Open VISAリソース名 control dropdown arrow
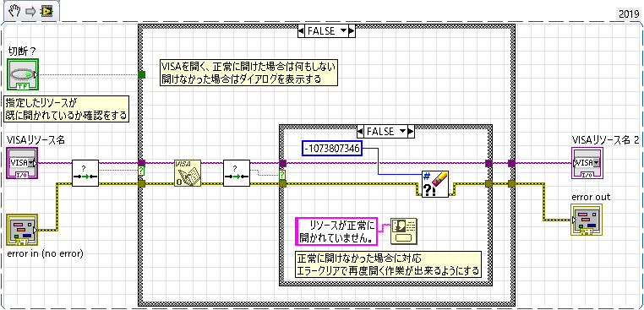The height and width of the screenshot is (310, 644). (x=30, y=162)
